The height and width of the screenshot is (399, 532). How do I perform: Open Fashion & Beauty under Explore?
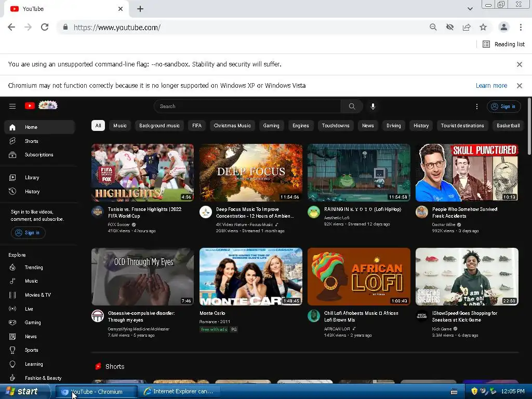tap(39, 378)
